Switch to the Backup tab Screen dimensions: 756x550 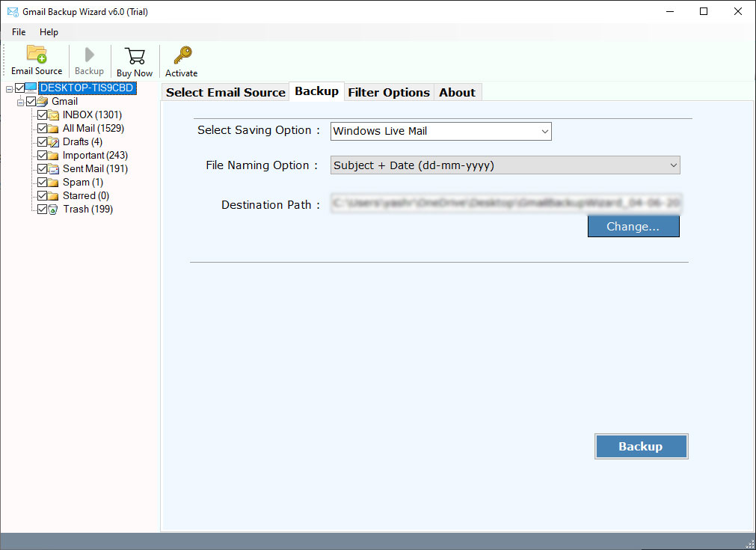coord(317,91)
